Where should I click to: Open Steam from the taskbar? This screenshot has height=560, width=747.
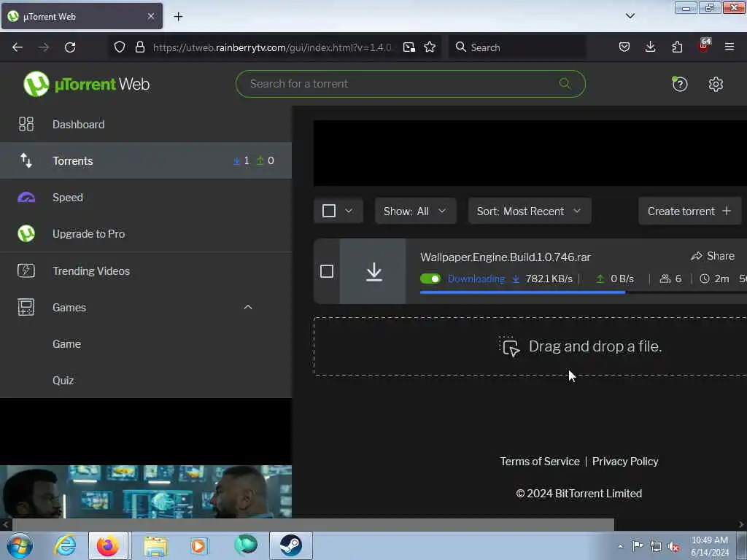290,545
